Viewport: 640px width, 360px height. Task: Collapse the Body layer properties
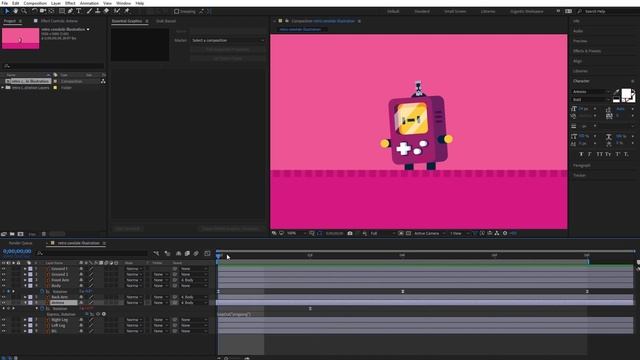(x=25, y=286)
